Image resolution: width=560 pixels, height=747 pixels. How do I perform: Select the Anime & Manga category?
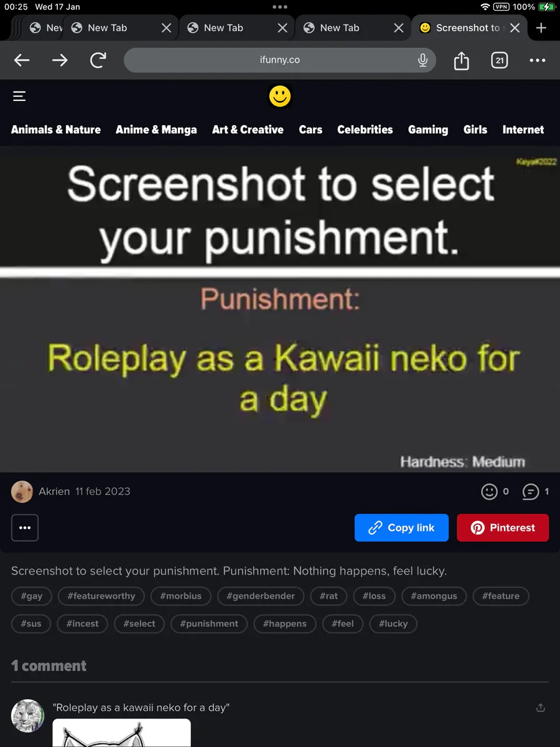tap(156, 129)
